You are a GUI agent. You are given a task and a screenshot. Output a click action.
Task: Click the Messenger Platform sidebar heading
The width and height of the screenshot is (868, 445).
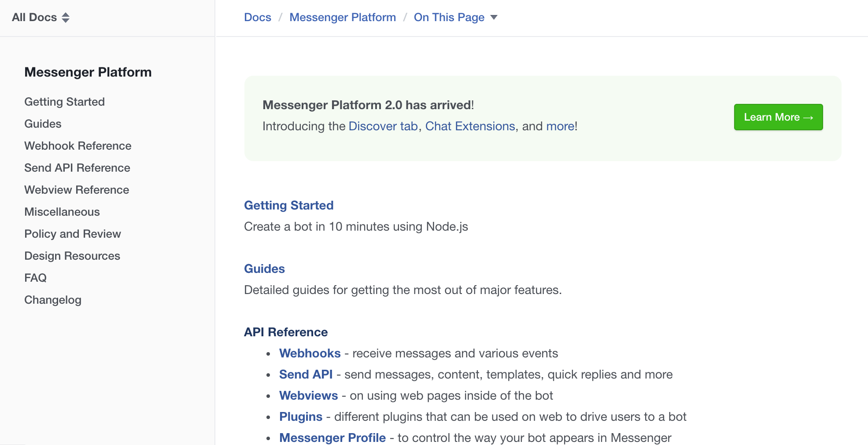(x=88, y=72)
